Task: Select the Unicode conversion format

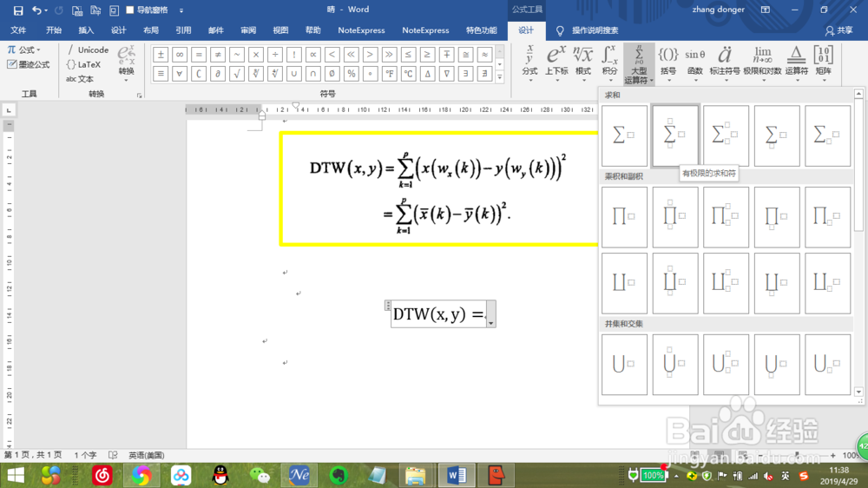Action: click(88, 49)
